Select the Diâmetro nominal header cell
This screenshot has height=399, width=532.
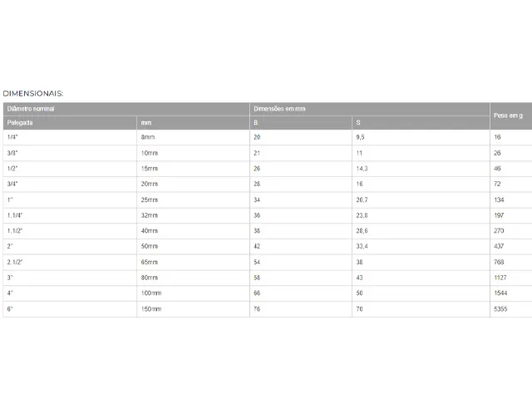126,109
